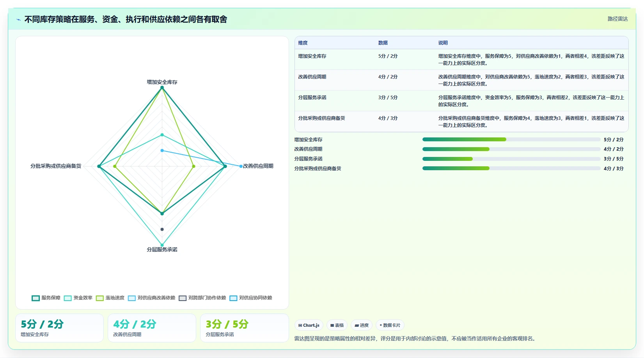Click the 分批采购或供应商备货 radar axis label
Screen dimensions: 644x358
coord(56,166)
